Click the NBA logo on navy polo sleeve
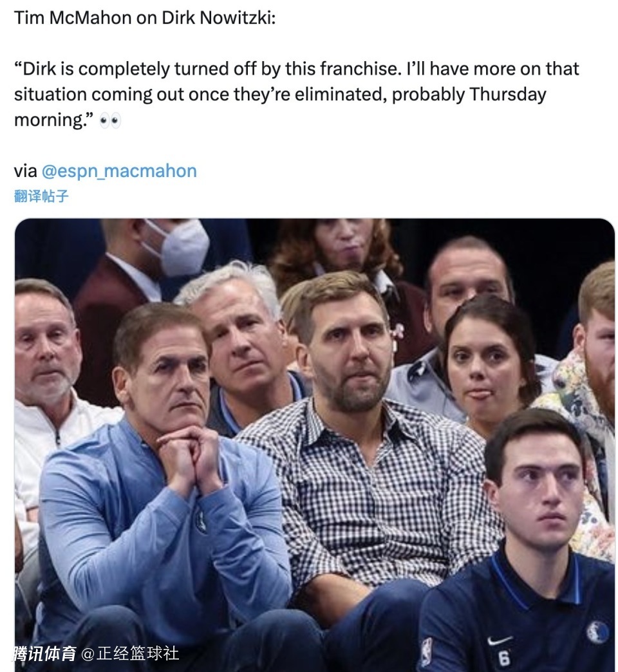 click(426, 651)
